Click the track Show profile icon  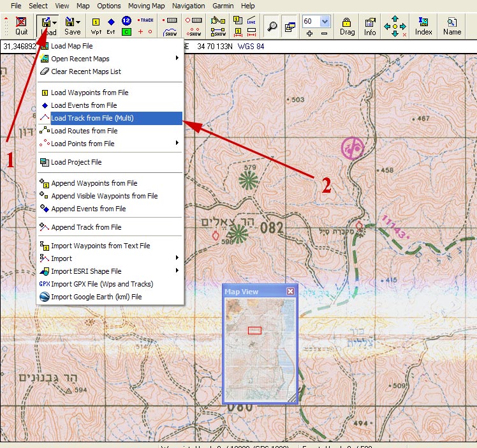pos(170,33)
